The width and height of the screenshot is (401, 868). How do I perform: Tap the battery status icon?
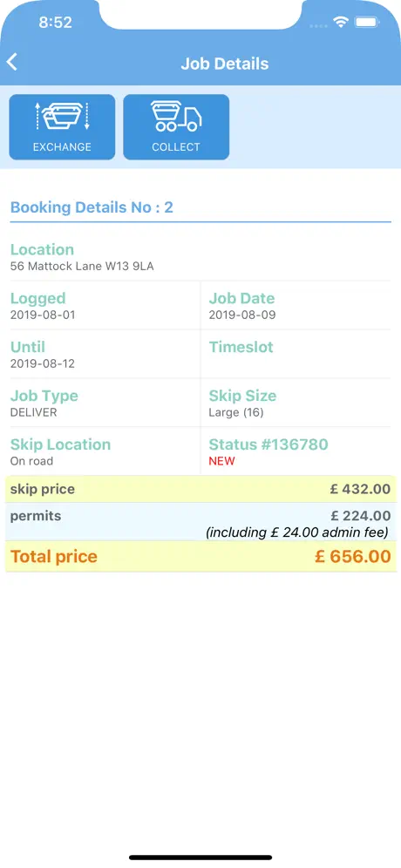pos(367,22)
